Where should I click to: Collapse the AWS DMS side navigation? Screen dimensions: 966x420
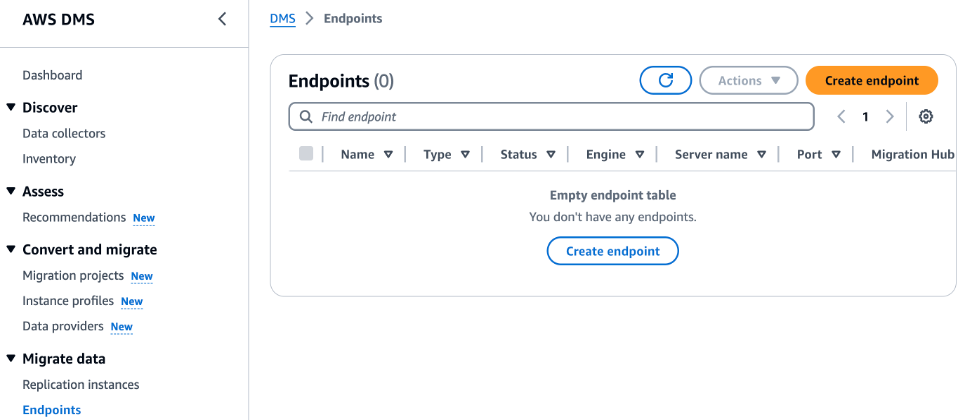click(x=222, y=19)
